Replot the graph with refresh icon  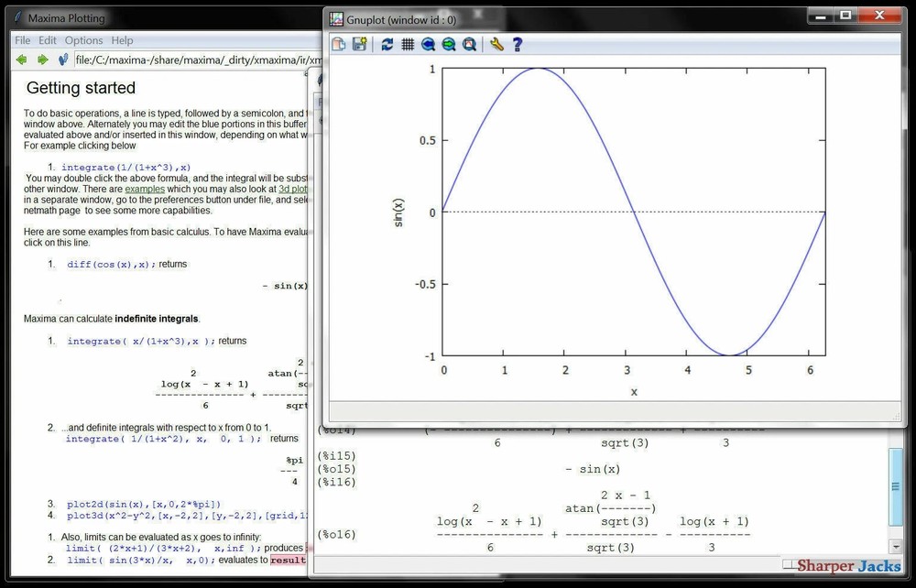(x=387, y=44)
